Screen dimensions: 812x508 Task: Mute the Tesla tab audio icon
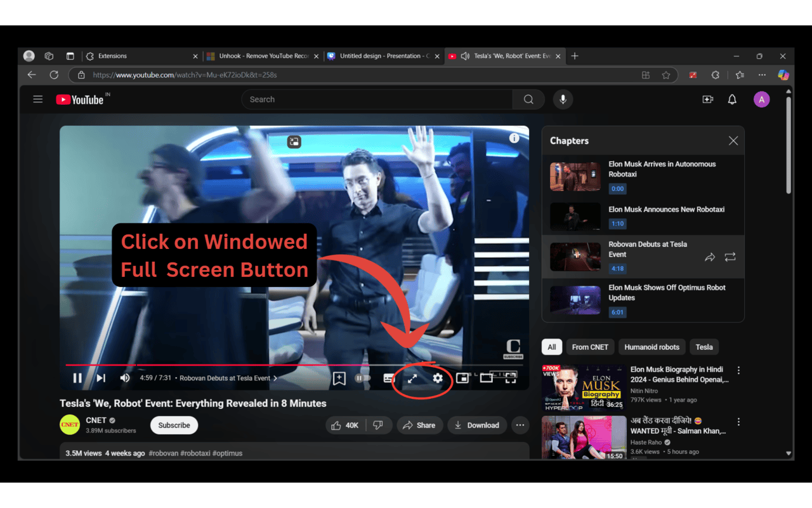click(465, 56)
